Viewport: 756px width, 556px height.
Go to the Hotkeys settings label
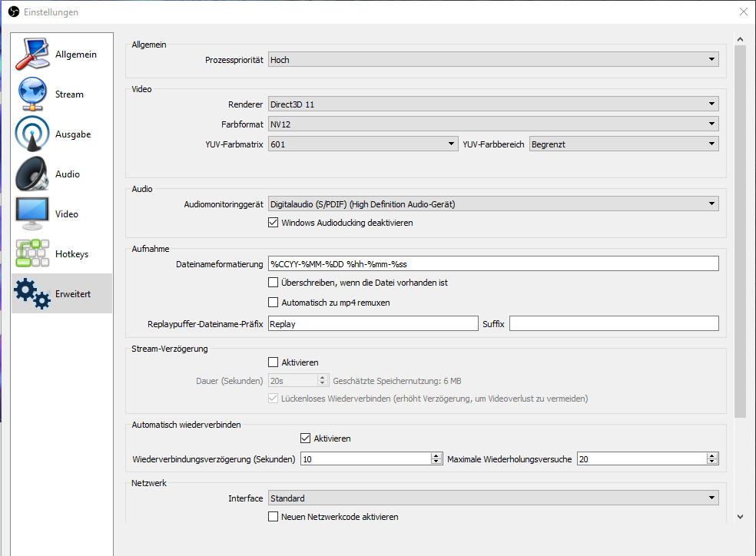(x=71, y=254)
